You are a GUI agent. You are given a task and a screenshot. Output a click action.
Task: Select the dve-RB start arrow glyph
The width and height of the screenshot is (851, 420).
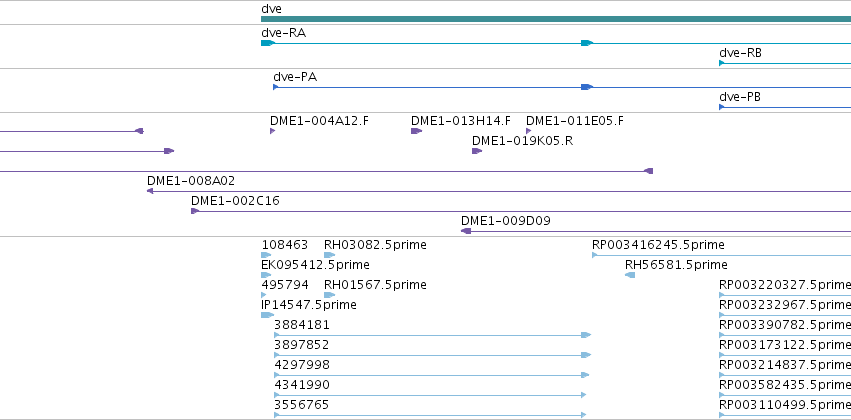tap(722, 63)
